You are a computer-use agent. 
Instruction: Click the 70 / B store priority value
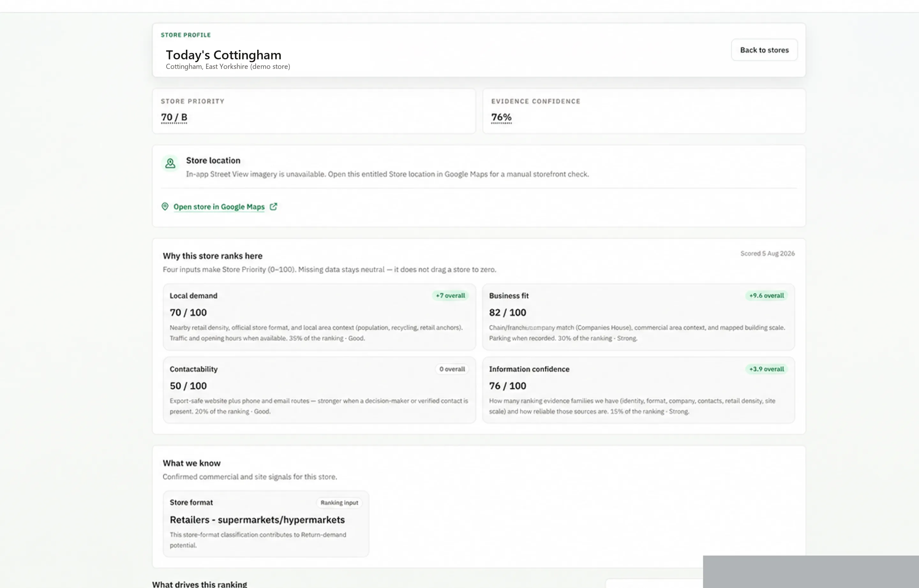click(x=174, y=117)
